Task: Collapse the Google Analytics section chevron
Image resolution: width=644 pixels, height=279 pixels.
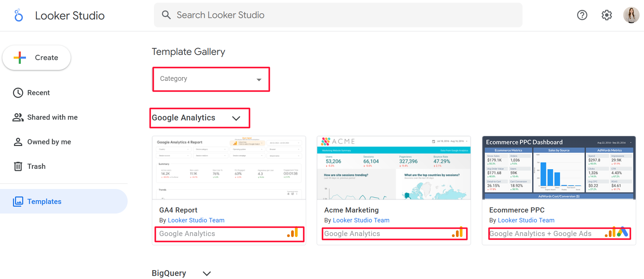Action: (236, 118)
